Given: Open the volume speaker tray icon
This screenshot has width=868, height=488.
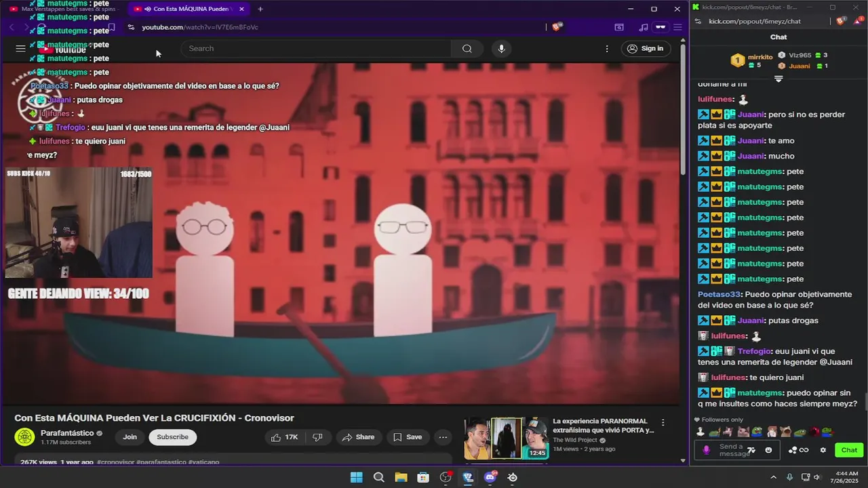Looking at the screenshot, I should coord(817,477).
